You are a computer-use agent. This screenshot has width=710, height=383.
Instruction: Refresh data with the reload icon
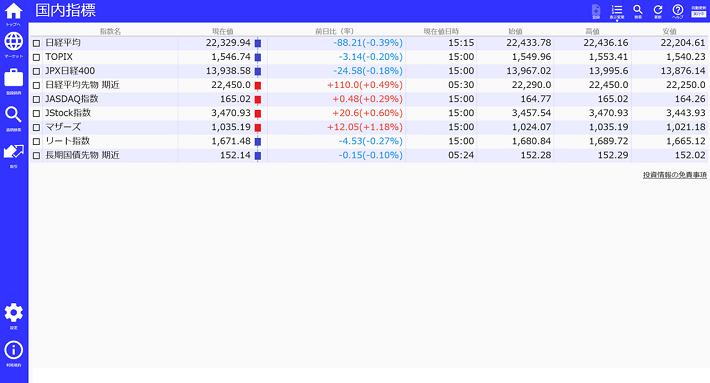658,11
